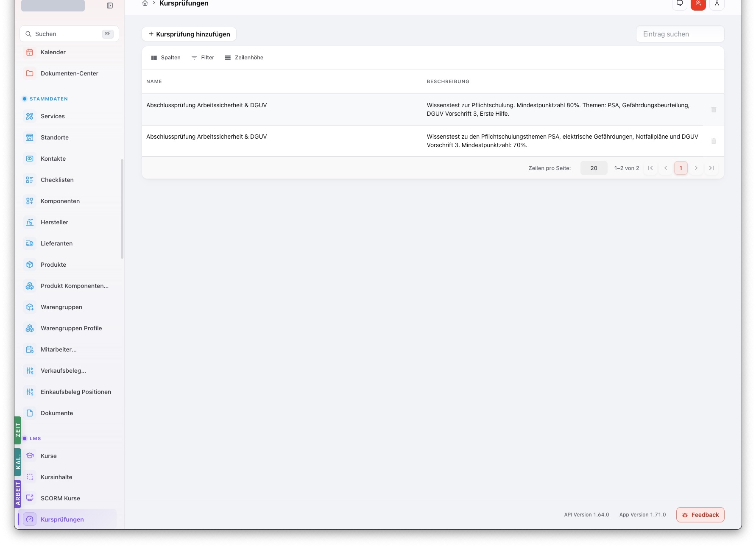Sort by the BESCHREIBUNG column header

pyautogui.click(x=448, y=81)
